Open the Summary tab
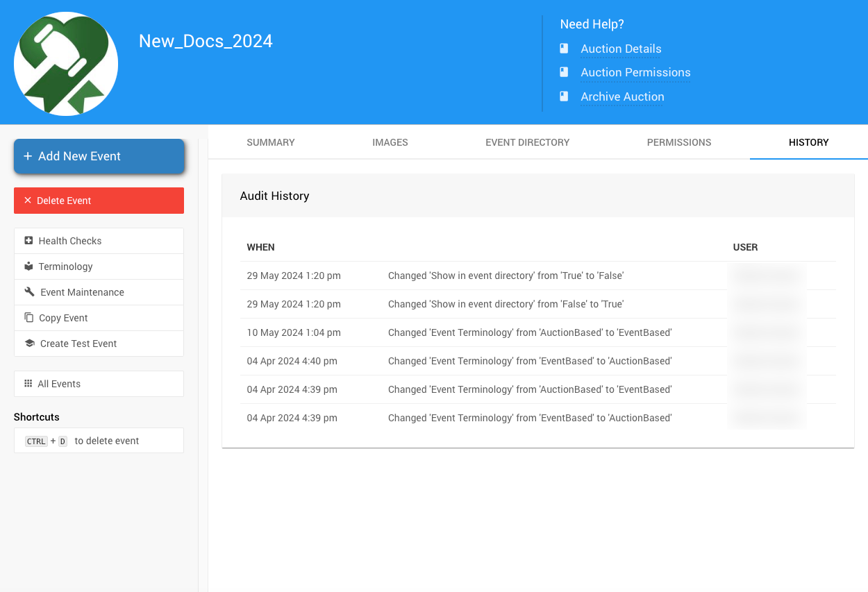 (x=271, y=142)
